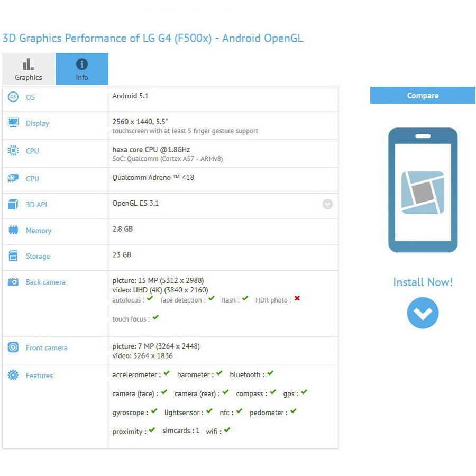476x476 pixels.
Task: Click the gps checkmark
Action: [x=304, y=392]
